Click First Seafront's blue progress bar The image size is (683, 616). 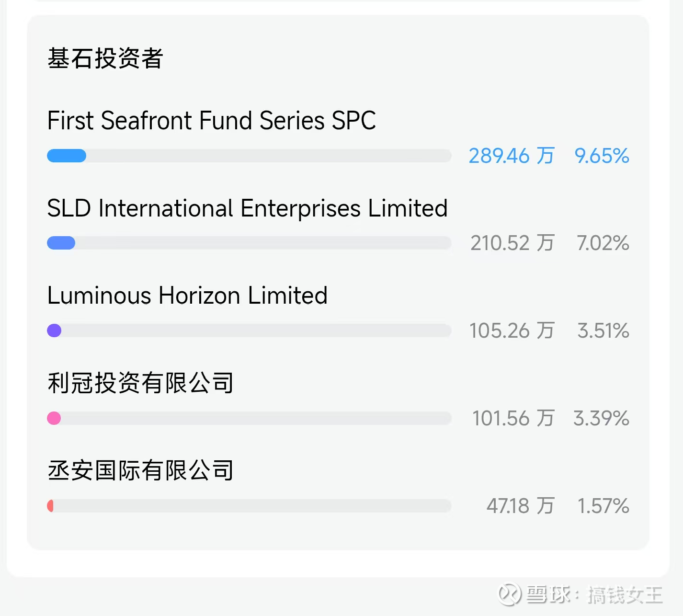click(x=67, y=156)
